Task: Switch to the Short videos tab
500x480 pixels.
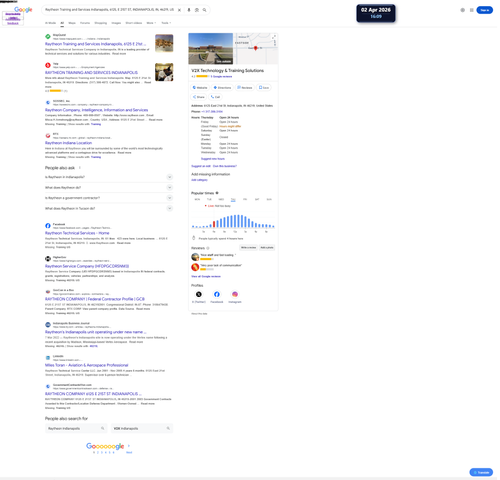Action: click(x=134, y=23)
